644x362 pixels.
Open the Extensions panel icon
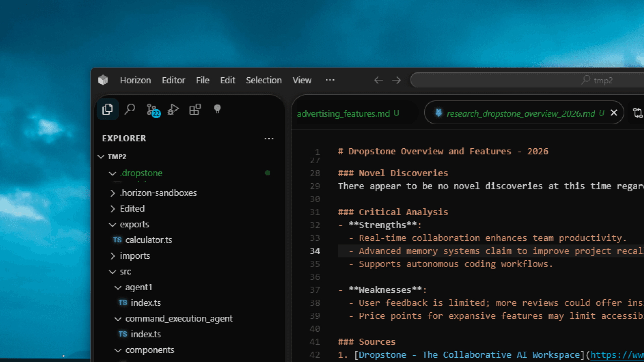[x=195, y=109]
